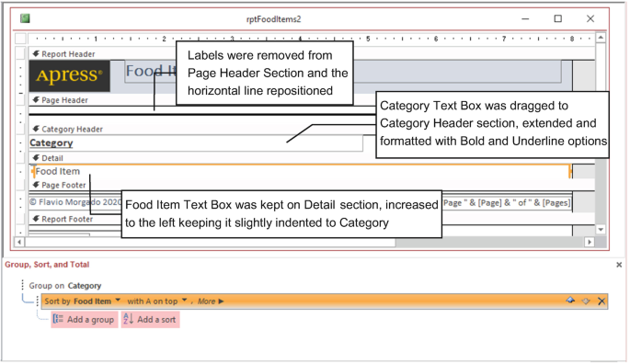Click the horizontal scrollbar thumb
This screenshot has height=364, width=630.
(210, 242)
